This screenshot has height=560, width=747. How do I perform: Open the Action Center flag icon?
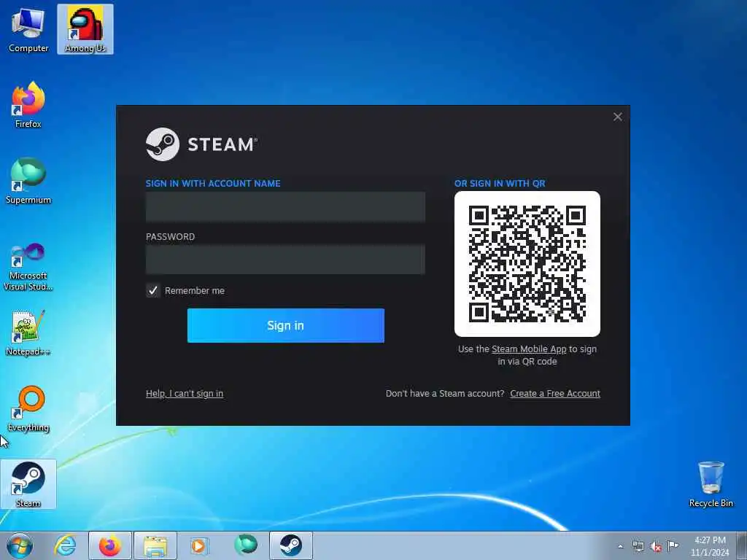tap(673, 545)
